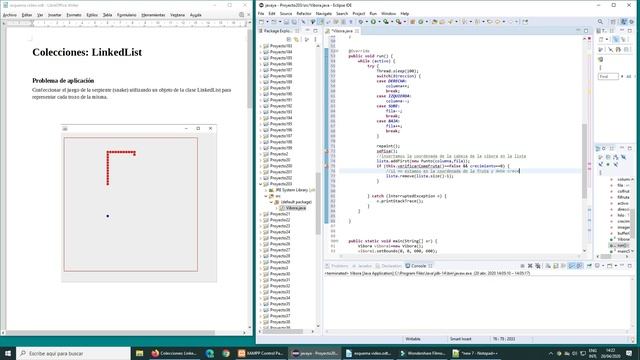Expand the Proyecto199 project node
This screenshot has width=640, height=360.
pyautogui.click(x=261, y=148)
